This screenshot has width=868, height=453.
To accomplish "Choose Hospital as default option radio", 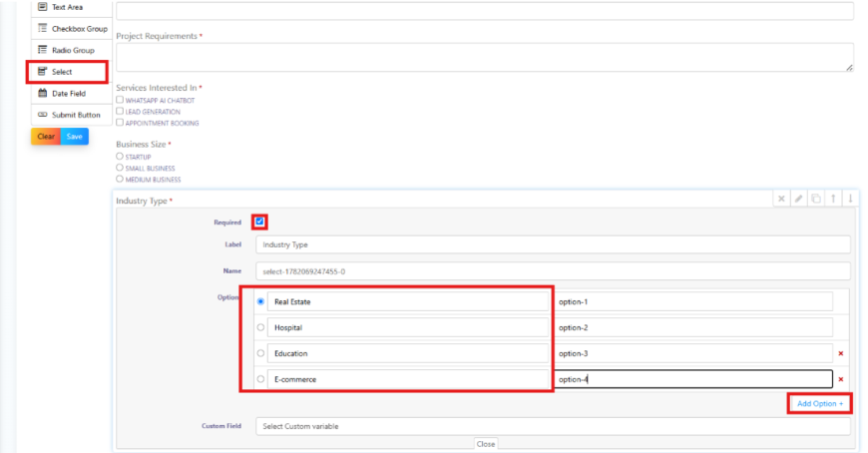I will coord(260,327).
